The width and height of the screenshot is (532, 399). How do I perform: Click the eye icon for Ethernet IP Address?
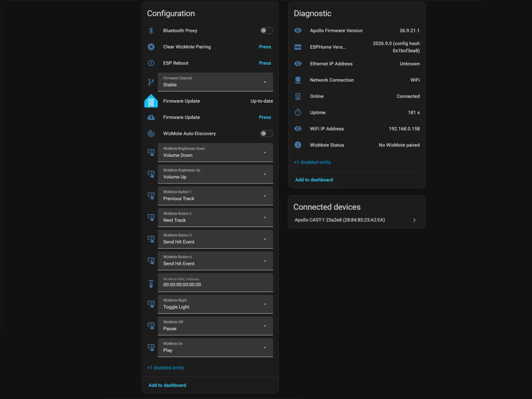point(298,64)
